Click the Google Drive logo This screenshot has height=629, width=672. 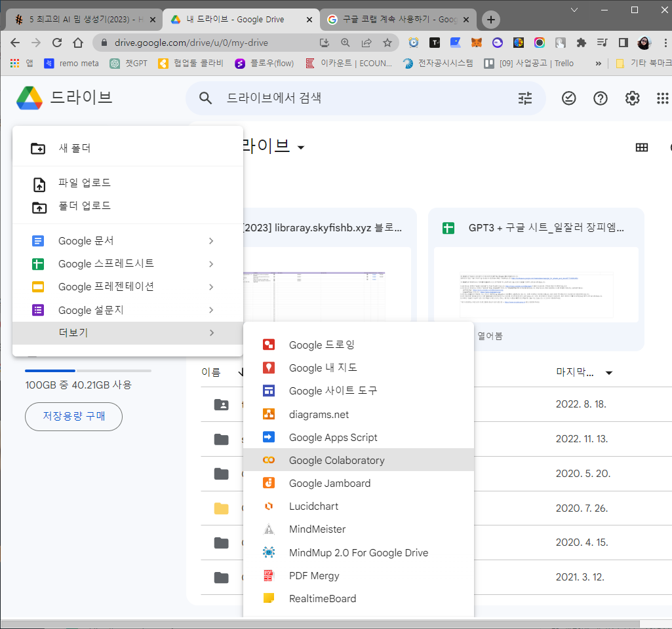[x=30, y=98]
